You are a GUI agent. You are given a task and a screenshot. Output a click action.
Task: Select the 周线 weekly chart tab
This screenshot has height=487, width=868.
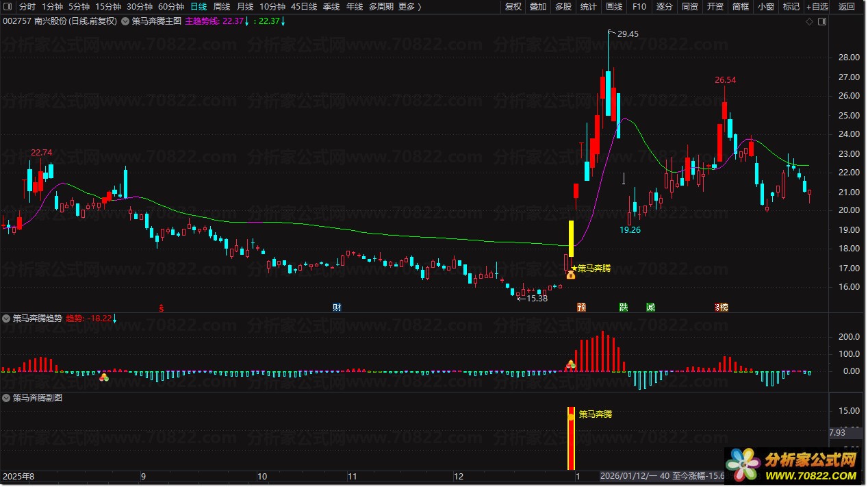click(x=222, y=6)
